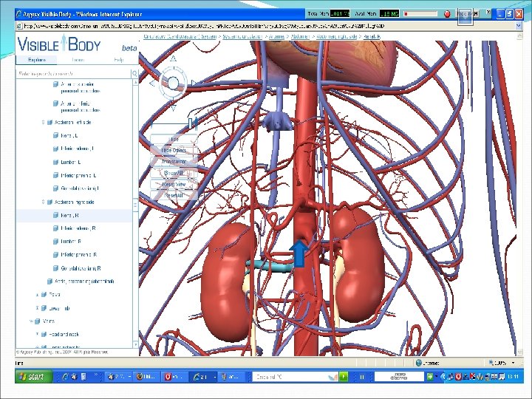Click the Abdomen breadcrumb link
The image size is (532, 399).
point(300,36)
